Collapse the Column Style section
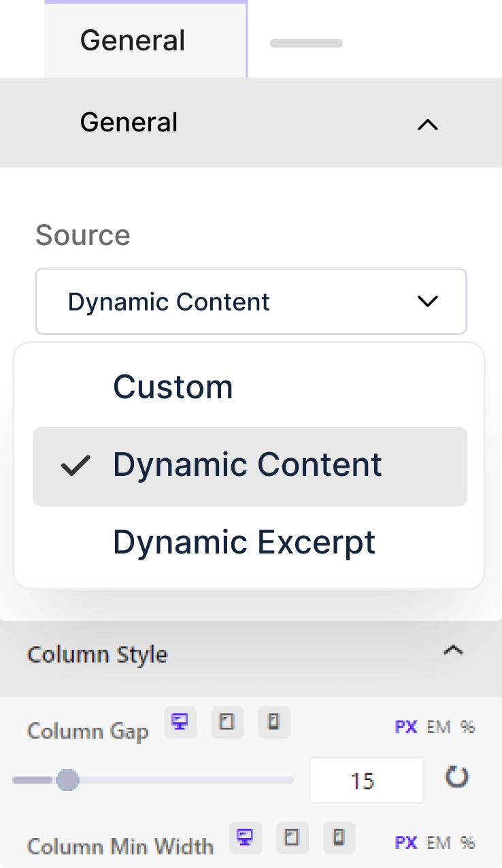Screen dimensions: 502x868 [x=453, y=651]
